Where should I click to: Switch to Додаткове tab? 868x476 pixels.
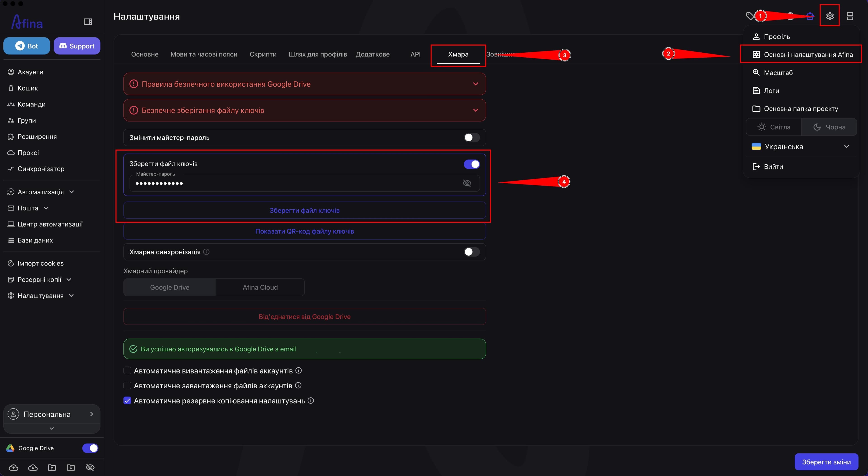[373, 54]
